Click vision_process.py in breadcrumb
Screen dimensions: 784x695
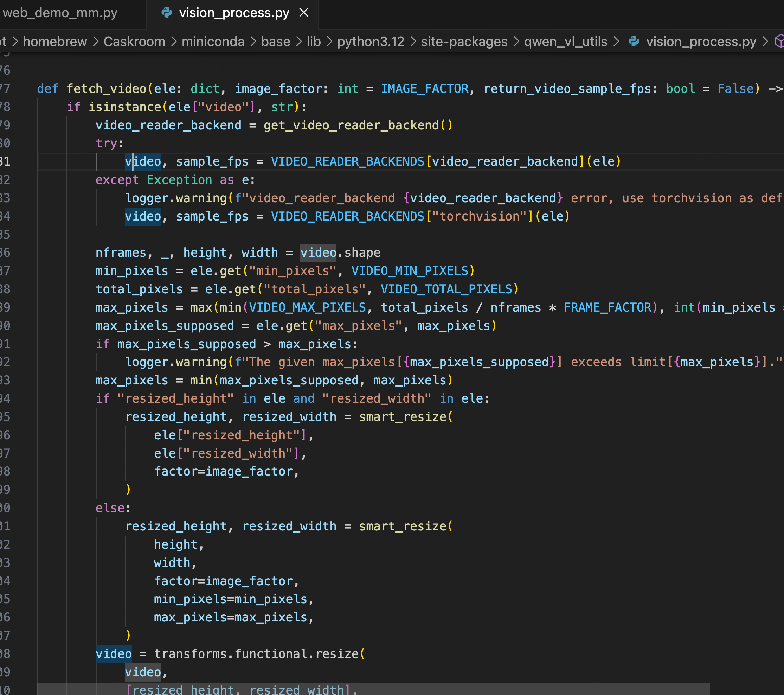(701, 42)
